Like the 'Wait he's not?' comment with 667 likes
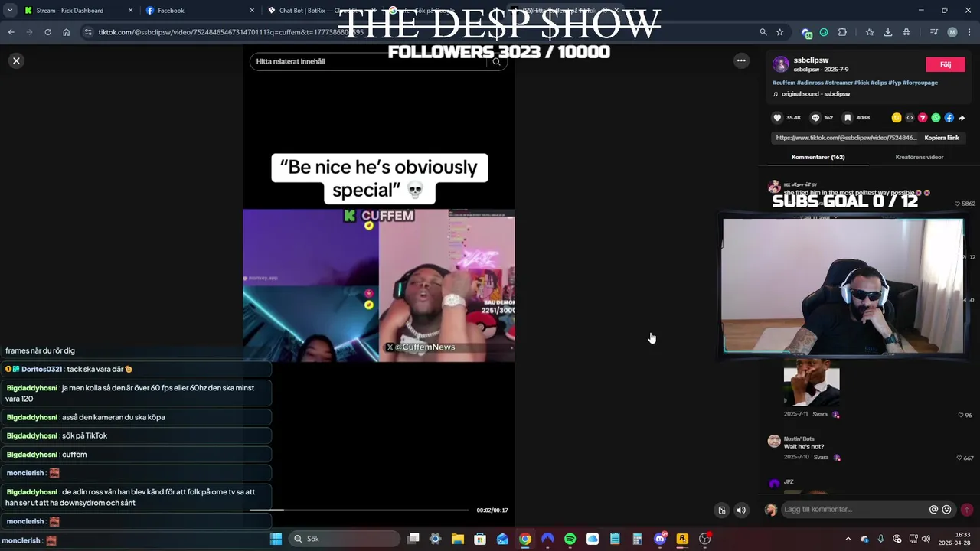 pos(959,458)
